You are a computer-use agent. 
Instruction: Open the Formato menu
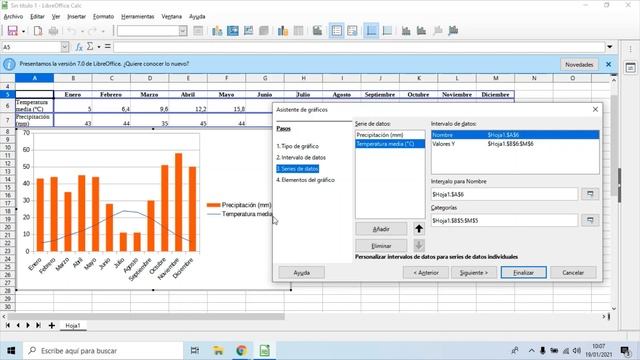(x=103, y=16)
